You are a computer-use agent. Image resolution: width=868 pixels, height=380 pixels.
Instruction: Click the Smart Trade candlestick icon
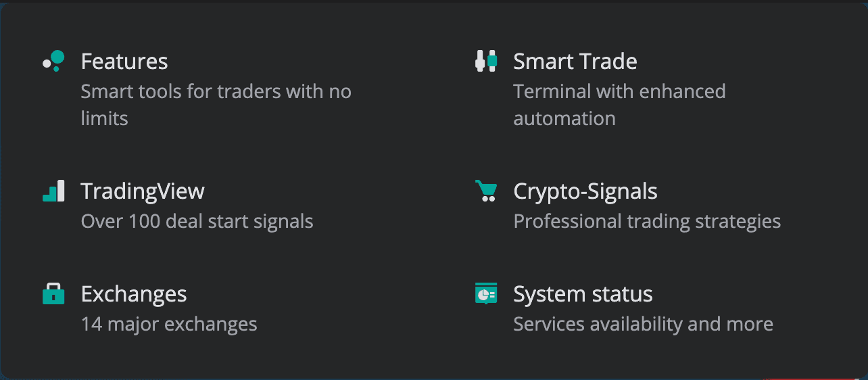[x=486, y=61]
